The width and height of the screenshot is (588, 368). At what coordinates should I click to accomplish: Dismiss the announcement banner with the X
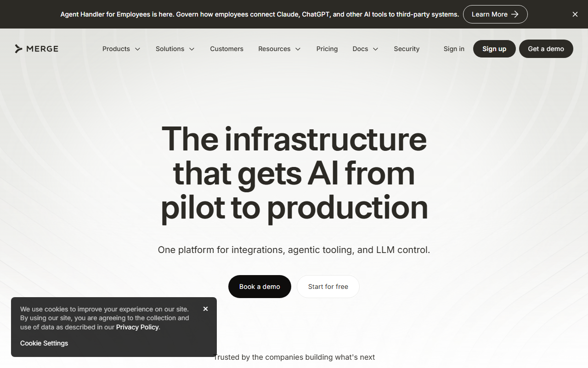(x=575, y=14)
